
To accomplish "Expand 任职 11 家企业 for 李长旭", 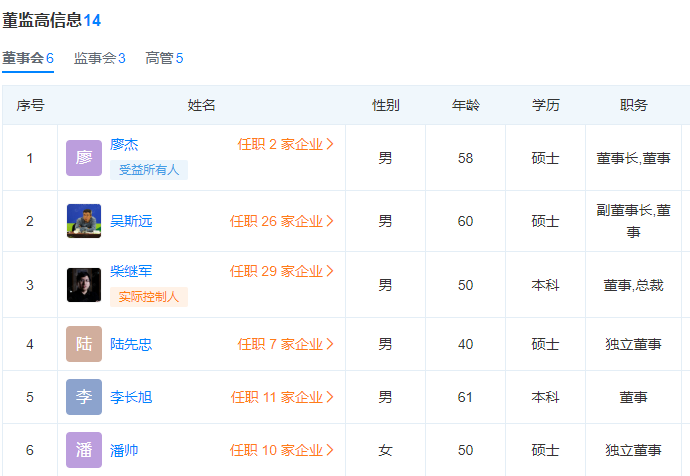I will click(x=282, y=397).
